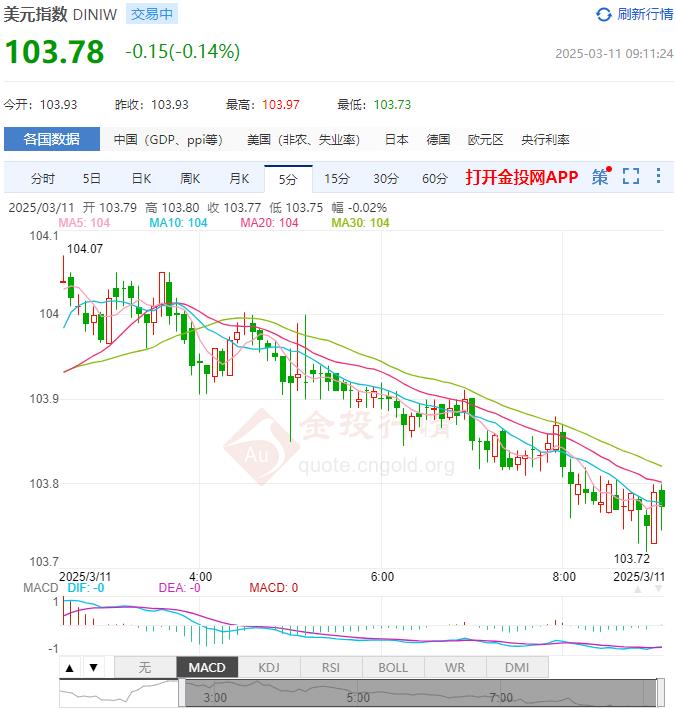676x709 pixels.
Task: Click the small gray up arrow near 2025/3/11
Action: point(638,589)
